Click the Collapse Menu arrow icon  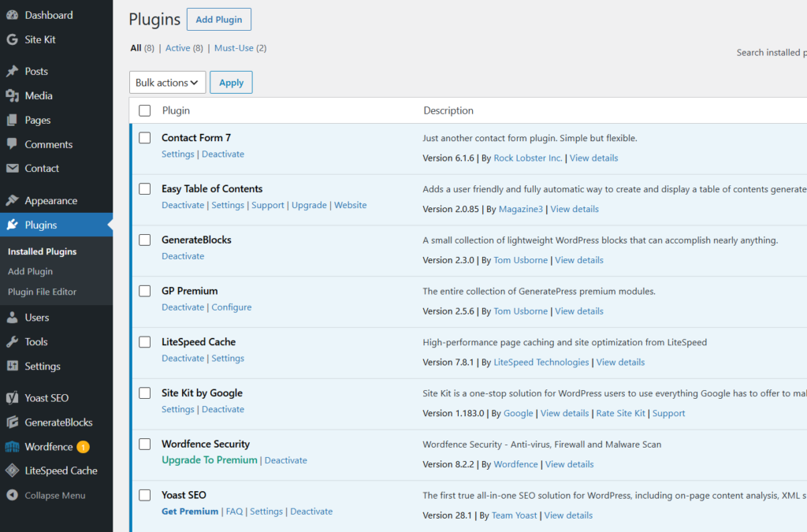13,495
